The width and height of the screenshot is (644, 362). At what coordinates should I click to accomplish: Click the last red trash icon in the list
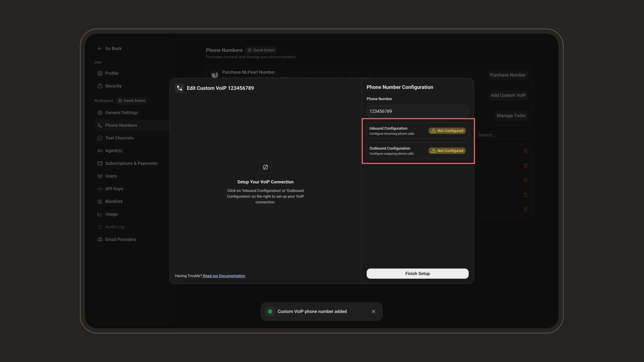coord(525,209)
